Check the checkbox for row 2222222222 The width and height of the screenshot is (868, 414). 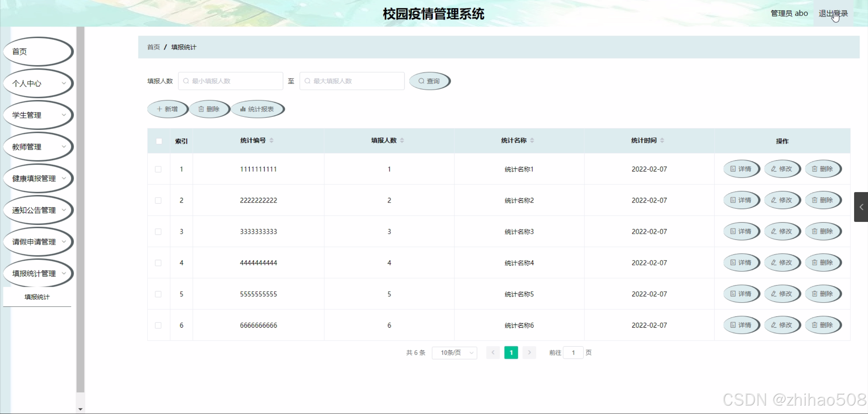click(158, 200)
